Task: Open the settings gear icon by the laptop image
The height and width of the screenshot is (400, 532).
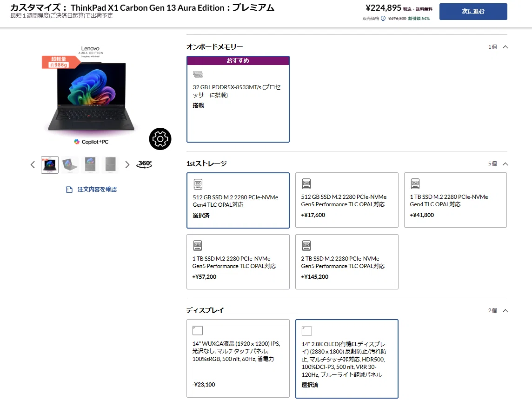Action: tap(160, 139)
